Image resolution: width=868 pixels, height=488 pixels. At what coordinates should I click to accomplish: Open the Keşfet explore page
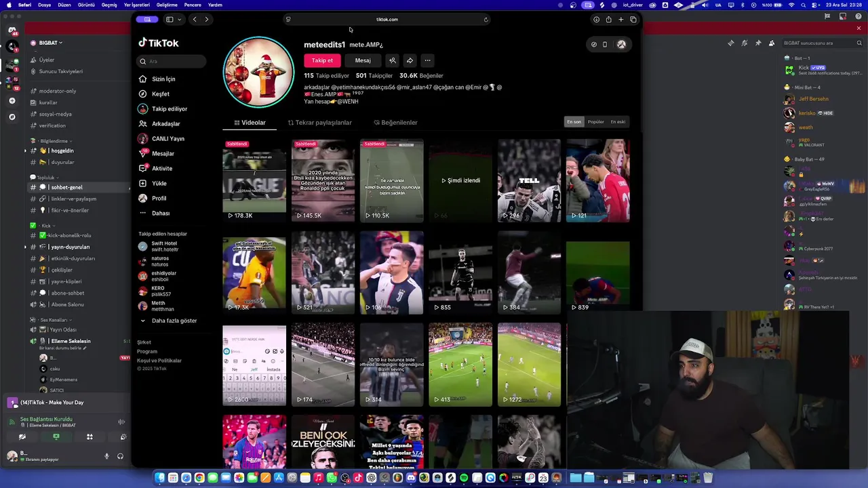point(154,94)
